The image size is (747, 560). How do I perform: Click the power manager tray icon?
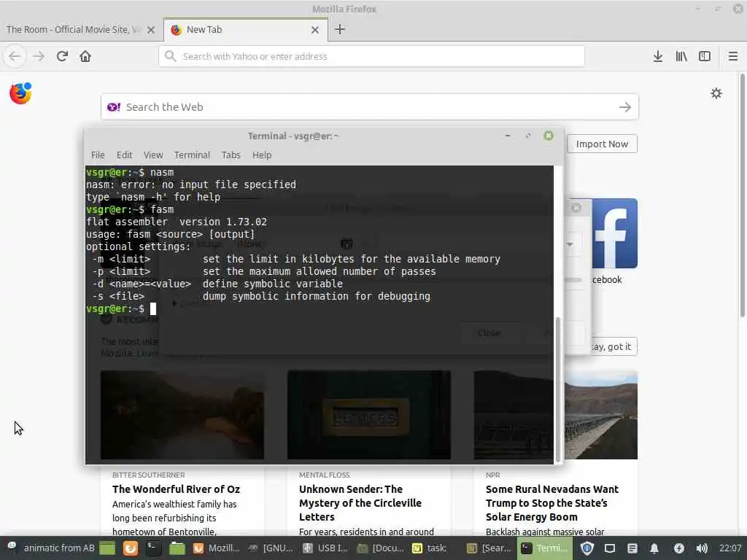coord(679,548)
